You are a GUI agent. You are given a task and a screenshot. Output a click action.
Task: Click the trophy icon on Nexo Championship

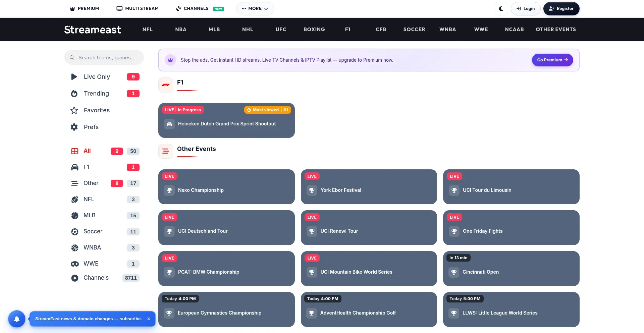(x=169, y=190)
